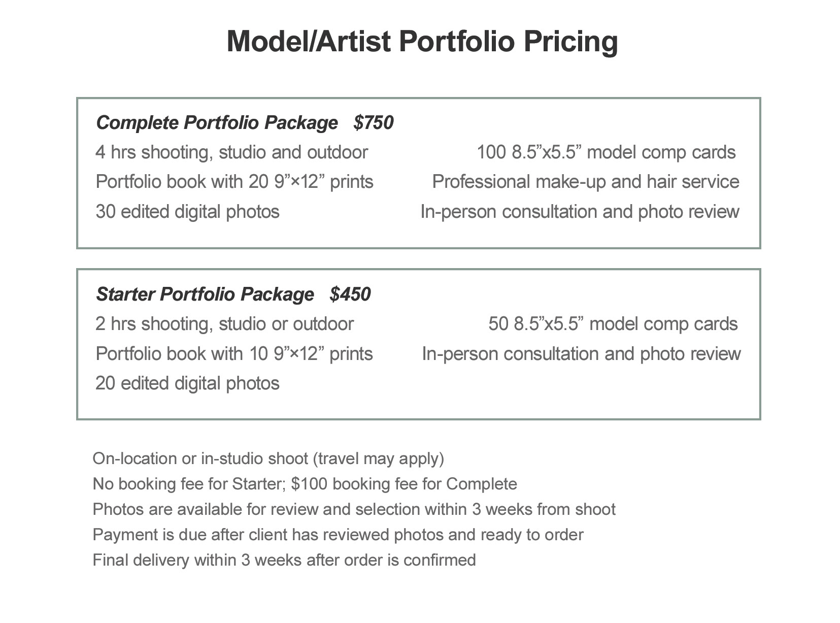840x623 pixels.
Task: Click the On-location or in-studio shoot note
Action: click(268, 458)
